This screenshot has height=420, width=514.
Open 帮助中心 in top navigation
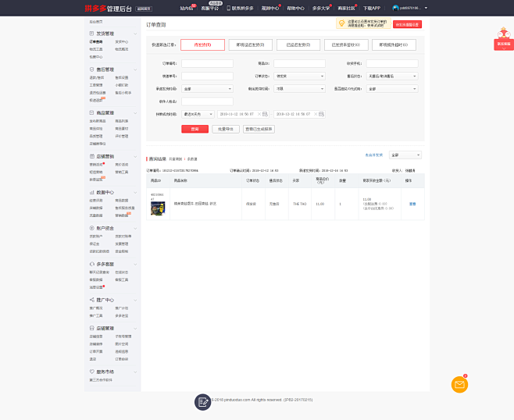tap(295, 8)
